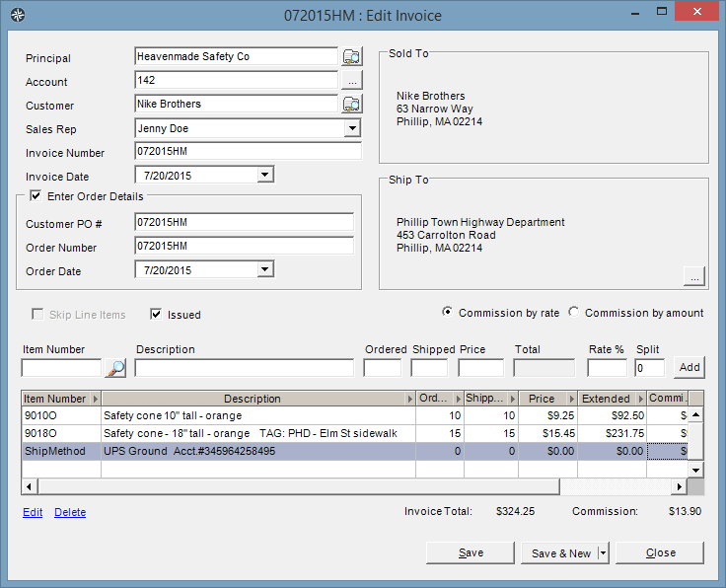Viewport: 726px width, 588px height.
Task: Focus the Price entry box
Action: [x=480, y=368]
